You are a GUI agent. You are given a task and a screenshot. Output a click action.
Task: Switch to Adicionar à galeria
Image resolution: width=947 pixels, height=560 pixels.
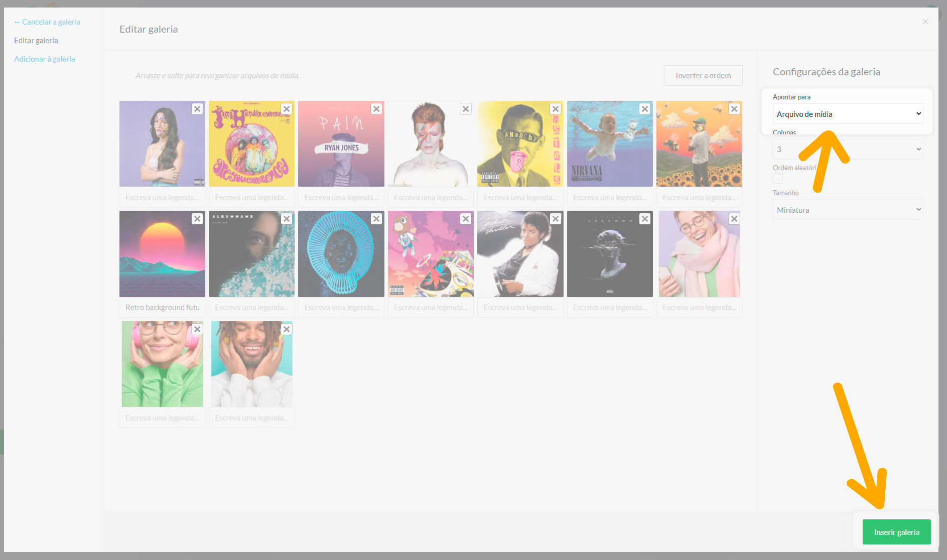(x=44, y=59)
